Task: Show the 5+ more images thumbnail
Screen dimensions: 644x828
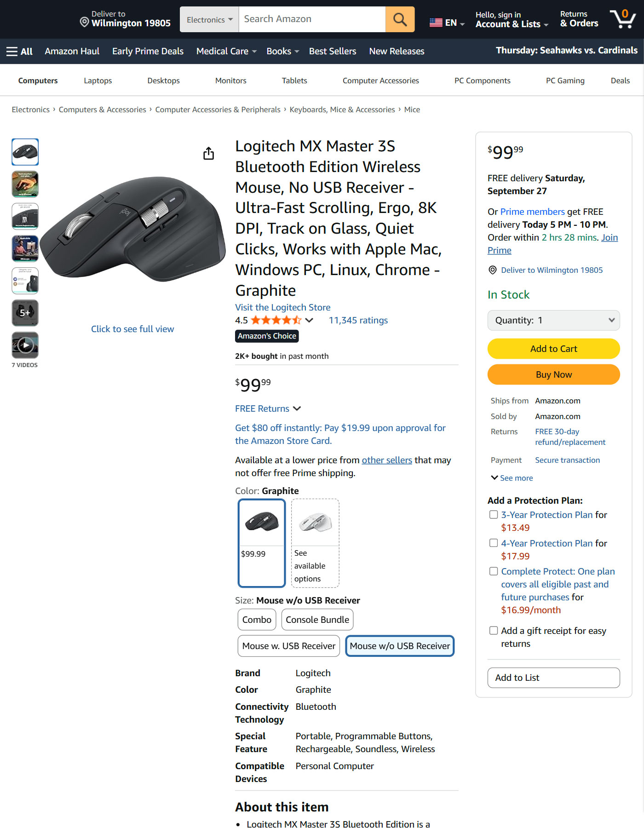Action: coord(25,313)
